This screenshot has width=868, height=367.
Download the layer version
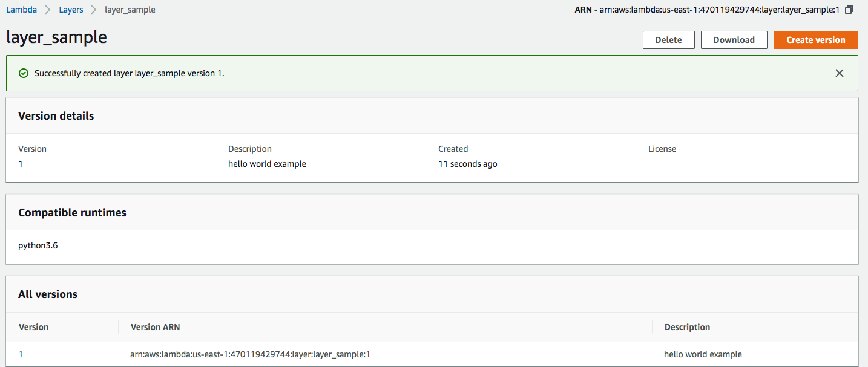point(734,40)
